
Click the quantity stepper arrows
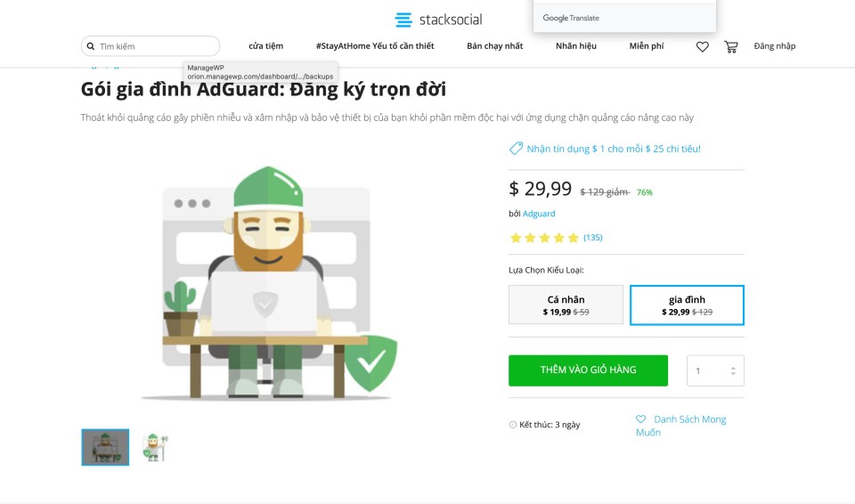[733, 371]
